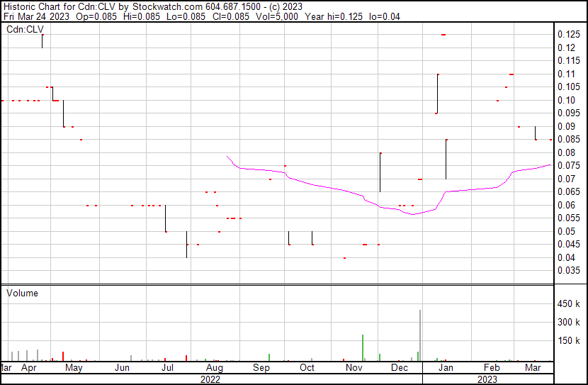The height and width of the screenshot is (385, 588).
Task: Select the Aug month label
Action: (x=215, y=368)
